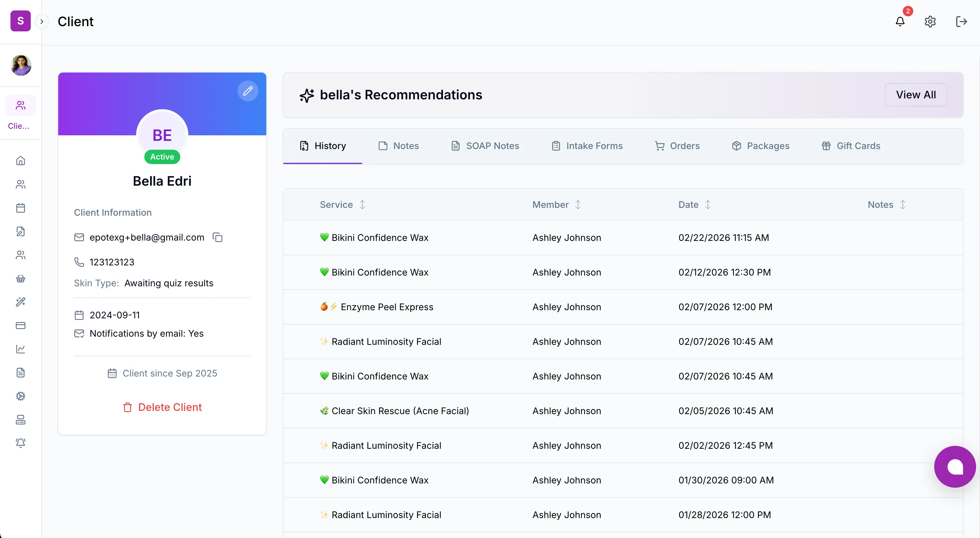Image resolution: width=980 pixels, height=538 pixels.
Task: Open the analytics chart sidebar icon
Action: pos(21,349)
